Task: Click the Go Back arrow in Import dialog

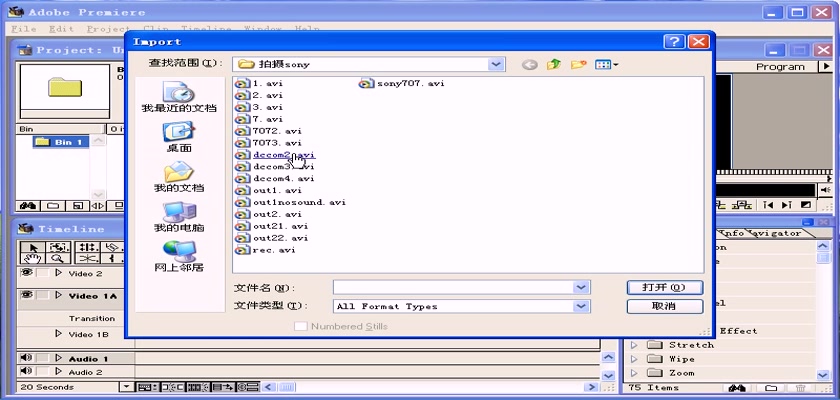Action: [x=530, y=65]
